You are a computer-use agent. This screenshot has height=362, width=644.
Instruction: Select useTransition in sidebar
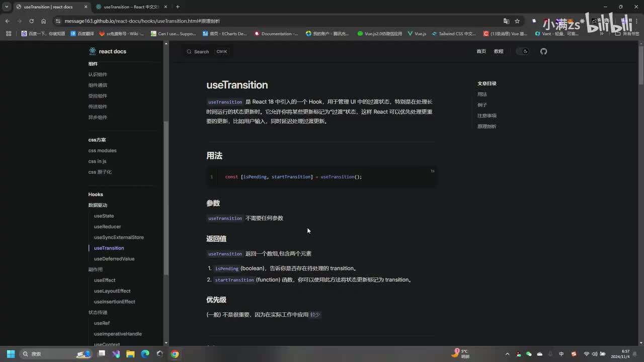pos(109,248)
